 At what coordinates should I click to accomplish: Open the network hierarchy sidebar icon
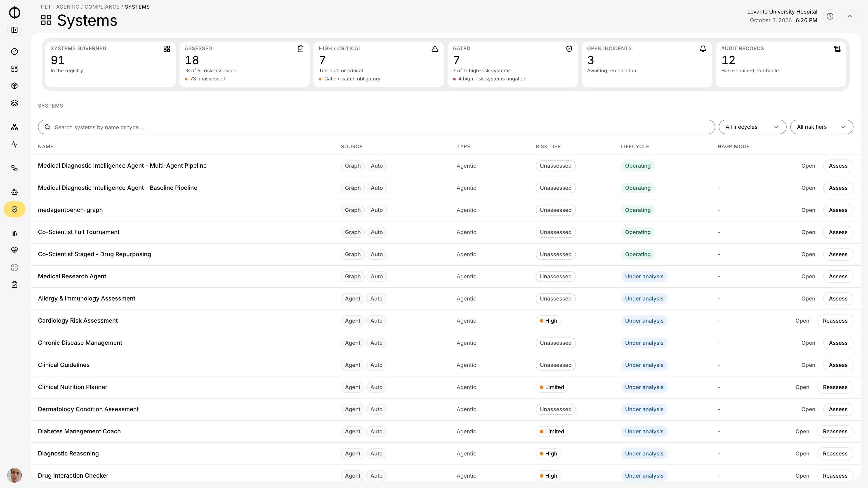click(14, 127)
